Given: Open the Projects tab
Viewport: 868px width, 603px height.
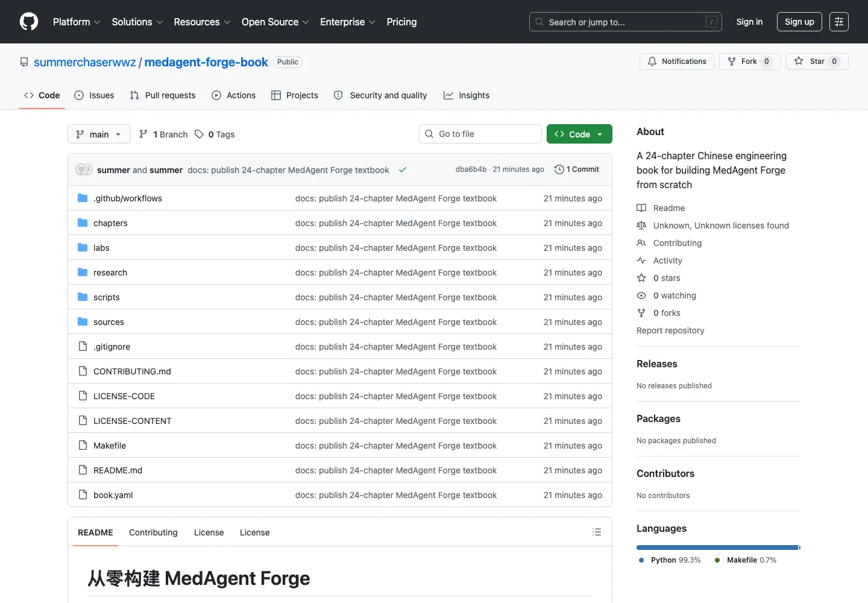Looking at the screenshot, I should click(295, 95).
